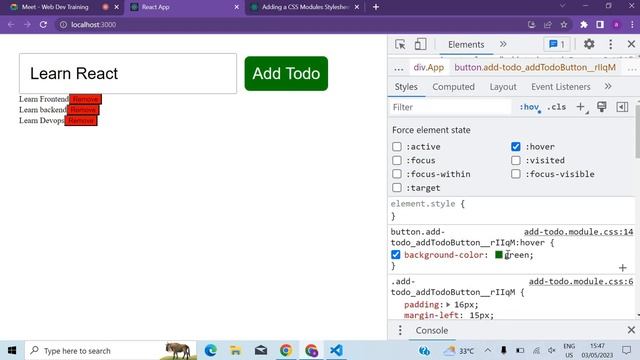Open Visual Studio Code from taskbar
Viewport: 640px width, 360px height.
[336, 350]
